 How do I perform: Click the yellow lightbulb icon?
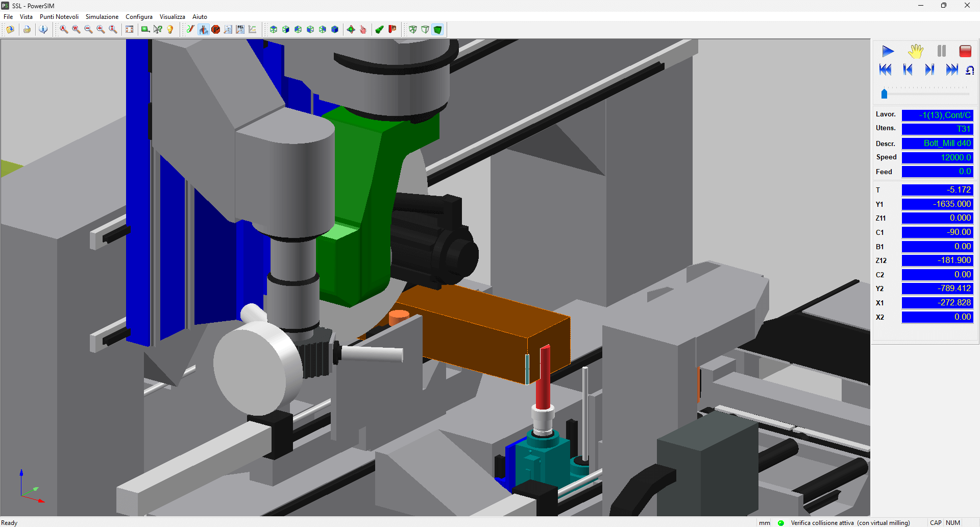point(170,30)
